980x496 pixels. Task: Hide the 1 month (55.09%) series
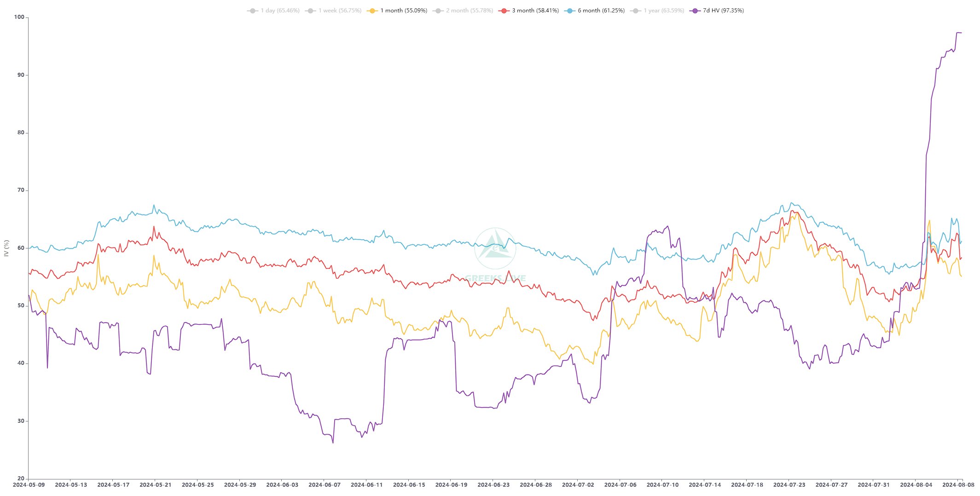404,11
